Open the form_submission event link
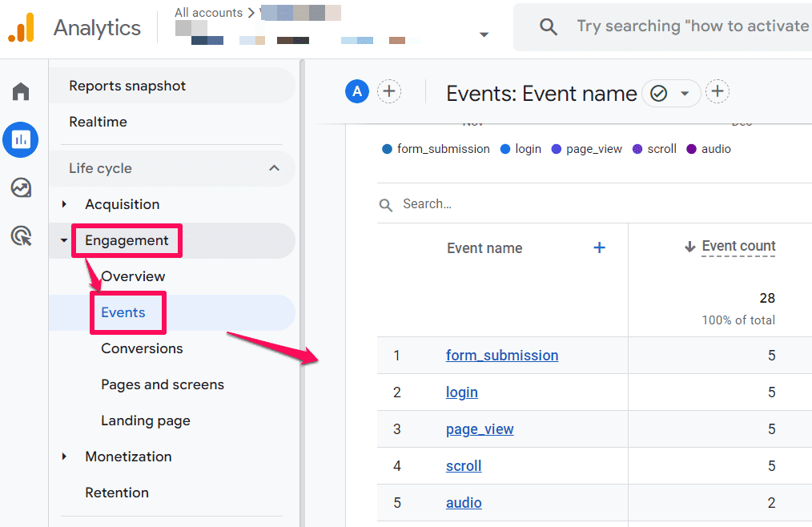812x527 pixels. [x=502, y=356]
